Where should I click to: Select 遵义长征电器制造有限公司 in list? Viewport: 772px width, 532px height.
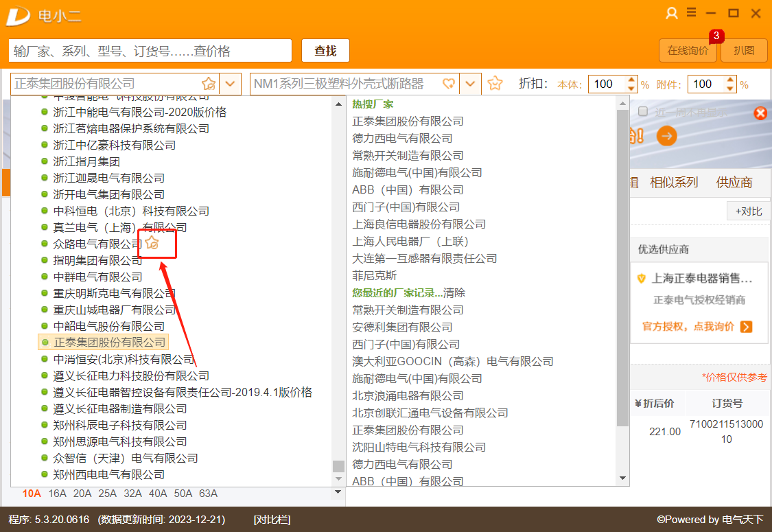click(120, 409)
